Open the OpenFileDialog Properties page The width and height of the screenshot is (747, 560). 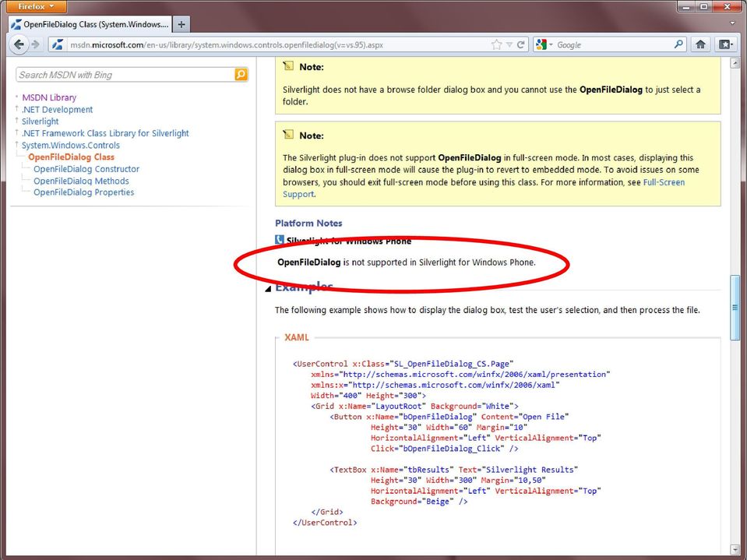pyautogui.click(x=84, y=192)
